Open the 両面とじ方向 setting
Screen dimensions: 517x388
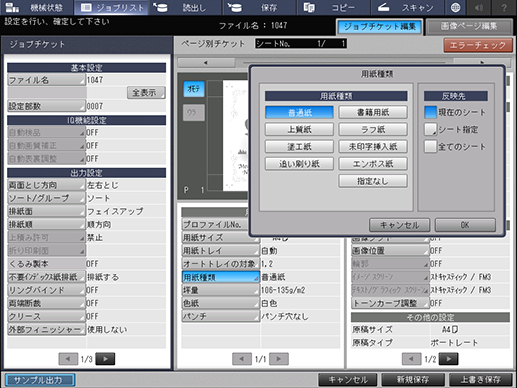click(x=46, y=185)
